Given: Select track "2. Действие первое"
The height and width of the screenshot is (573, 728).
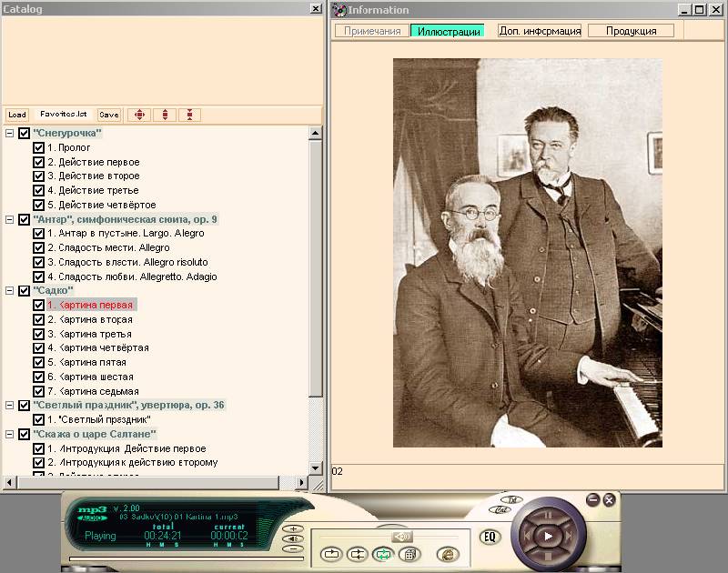Looking at the screenshot, I should pos(94,162).
